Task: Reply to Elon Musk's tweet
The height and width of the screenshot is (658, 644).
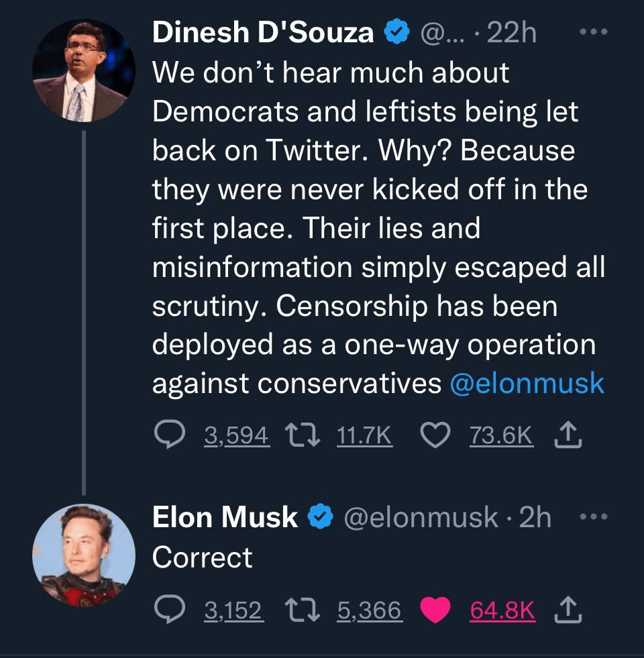Action: coord(170,610)
